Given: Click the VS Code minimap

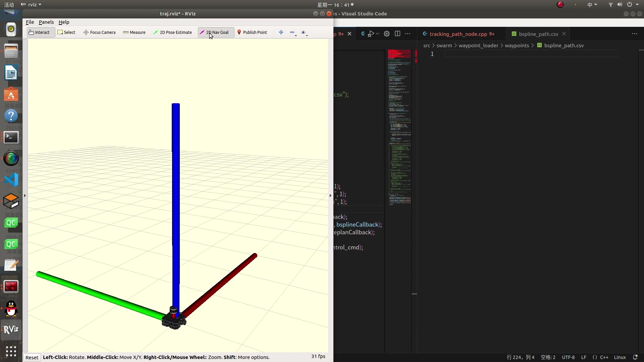Looking at the screenshot, I should 399,127.
